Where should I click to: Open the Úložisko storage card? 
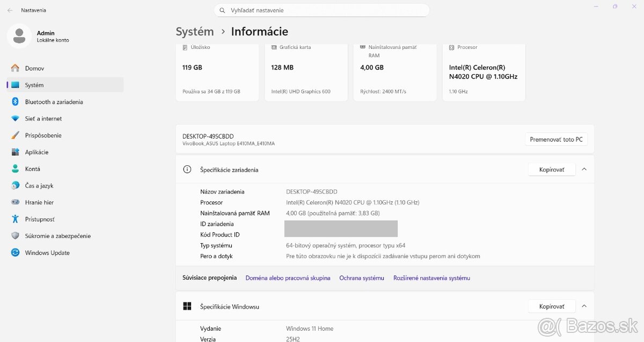(x=217, y=70)
